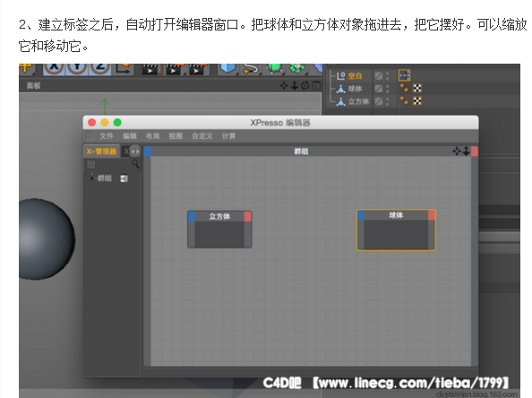Open blue input port menu of 球体 node
This screenshot has width=532, height=398.
361,215
